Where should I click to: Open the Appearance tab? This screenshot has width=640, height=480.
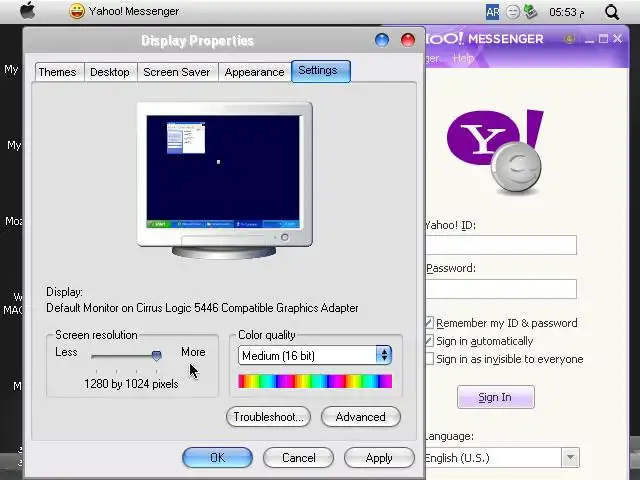(x=254, y=72)
